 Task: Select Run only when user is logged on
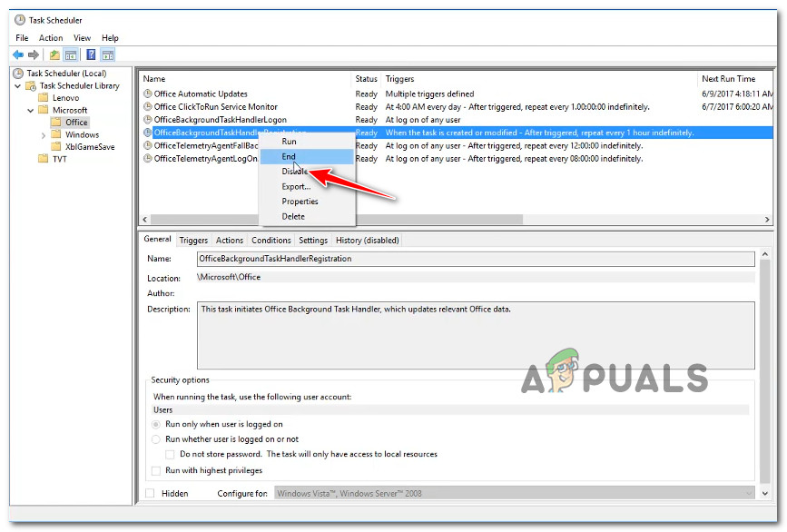[156, 424]
